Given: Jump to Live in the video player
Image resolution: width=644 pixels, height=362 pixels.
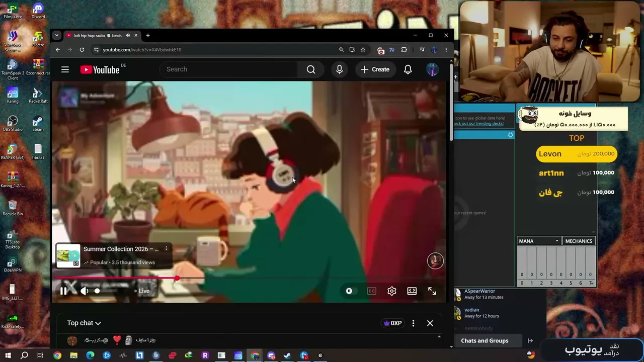Looking at the screenshot, I should click(x=141, y=291).
